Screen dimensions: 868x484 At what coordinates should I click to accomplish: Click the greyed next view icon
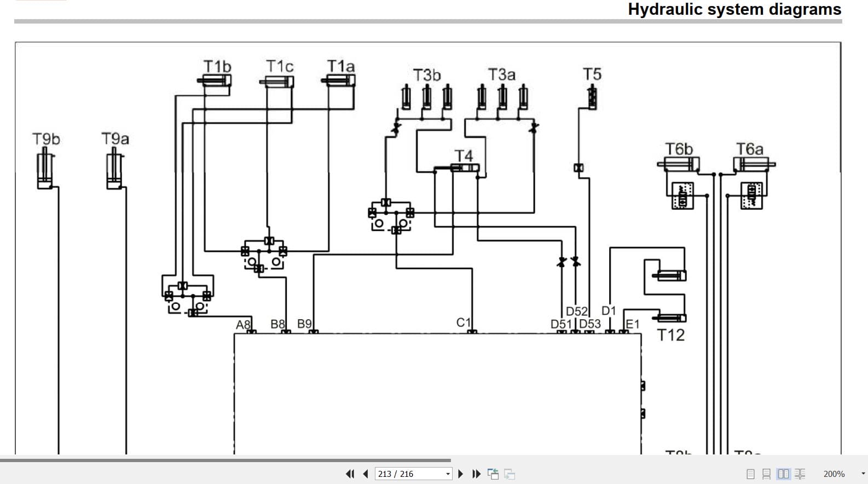[510, 474]
